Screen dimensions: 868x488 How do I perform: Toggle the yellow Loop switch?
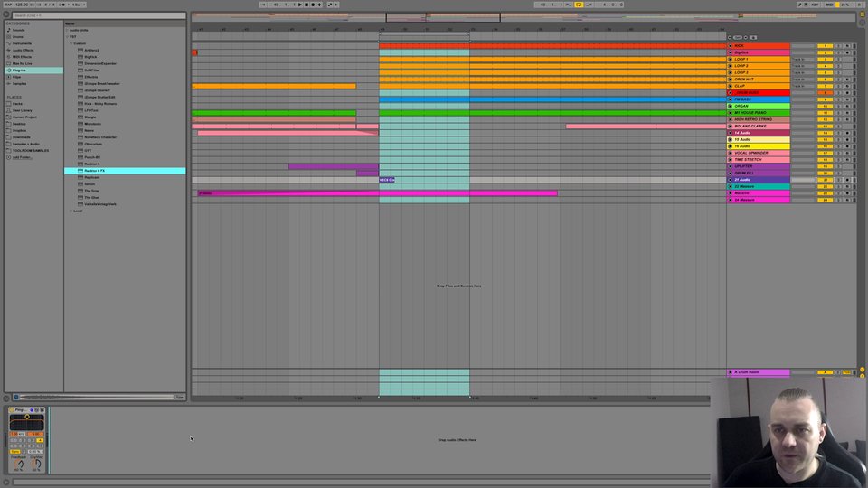coord(579,5)
